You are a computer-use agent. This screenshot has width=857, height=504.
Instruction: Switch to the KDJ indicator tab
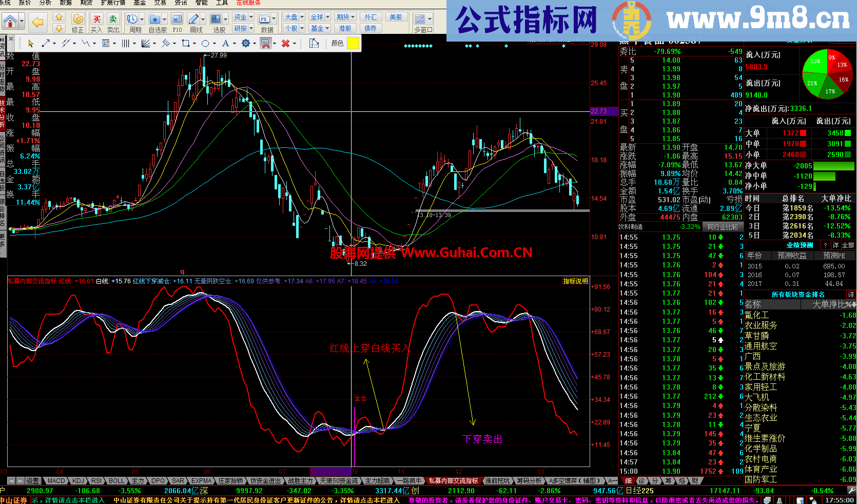coord(78,481)
